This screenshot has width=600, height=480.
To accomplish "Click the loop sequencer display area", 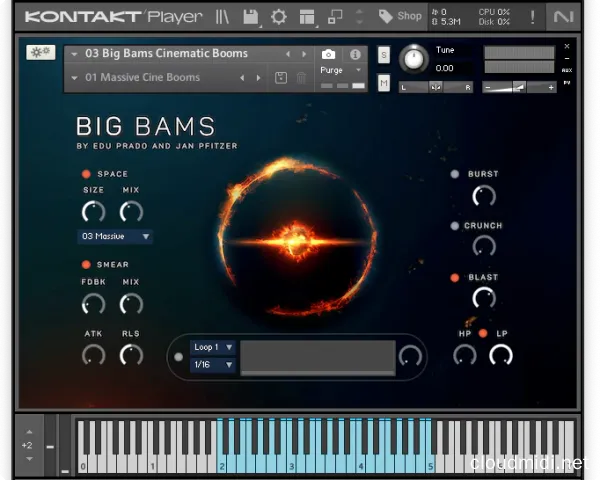I will click(318, 358).
